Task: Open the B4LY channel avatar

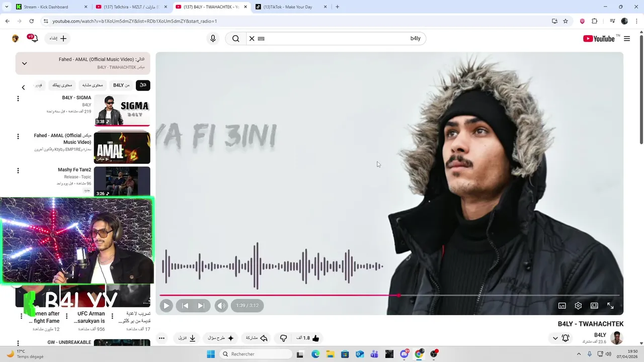Action: [x=616, y=338]
